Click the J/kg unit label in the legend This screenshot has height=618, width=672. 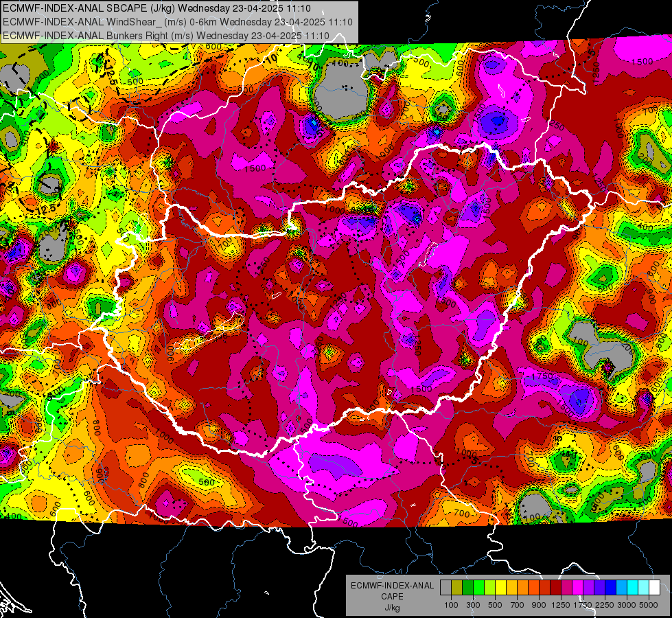pyautogui.click(x=392, y=608)
